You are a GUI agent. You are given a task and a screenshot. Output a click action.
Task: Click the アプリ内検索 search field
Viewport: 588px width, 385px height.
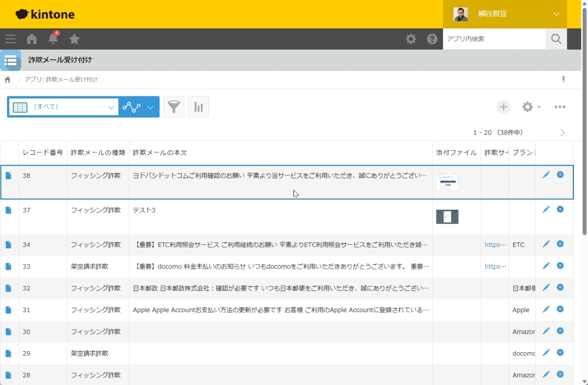(494, 39)
